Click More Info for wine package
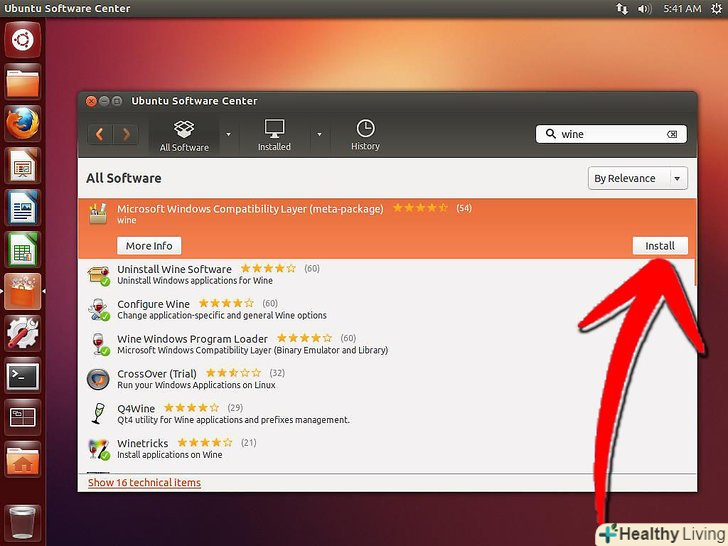The height and width of the screenshot is (546, 728). pyautogui.click(x=149, y=246)
